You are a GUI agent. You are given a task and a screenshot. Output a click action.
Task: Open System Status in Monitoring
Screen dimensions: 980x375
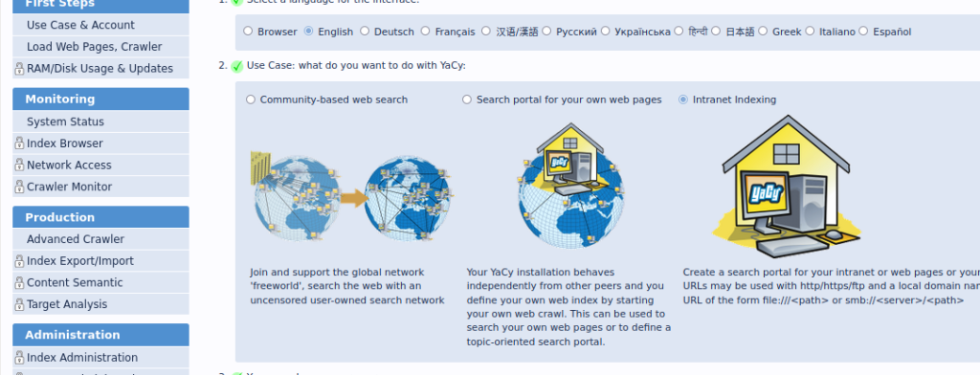pos(100,121)
